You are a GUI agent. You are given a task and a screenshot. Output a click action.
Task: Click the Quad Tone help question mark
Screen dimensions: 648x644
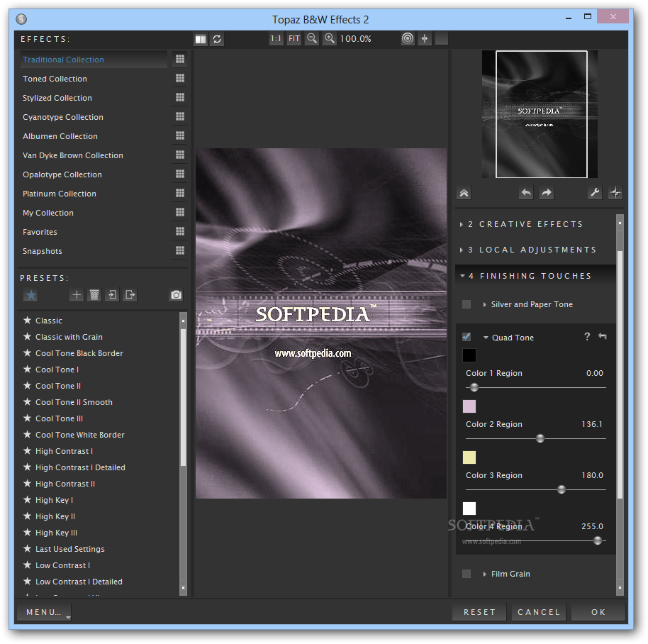(x=587, y=337)
